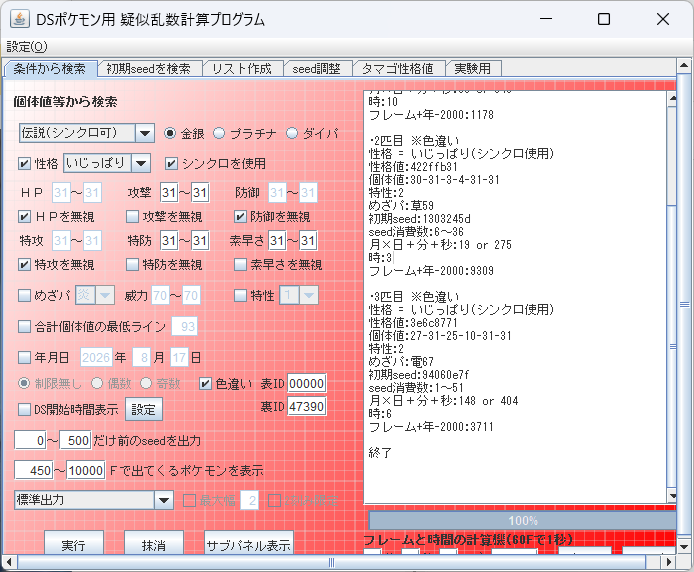Click the Java app icon in title bar
The width and height of the screenshot is (694, 572).
coord(19,19)
